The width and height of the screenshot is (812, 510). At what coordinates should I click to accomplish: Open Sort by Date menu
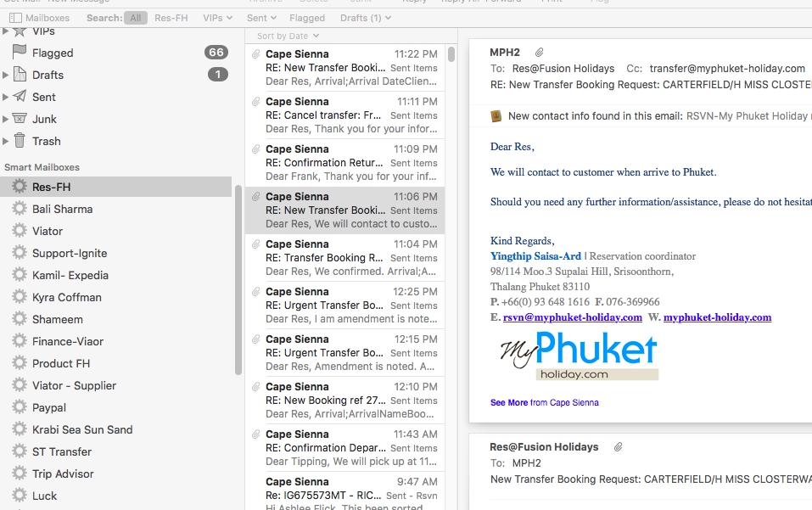pos(288,36)
